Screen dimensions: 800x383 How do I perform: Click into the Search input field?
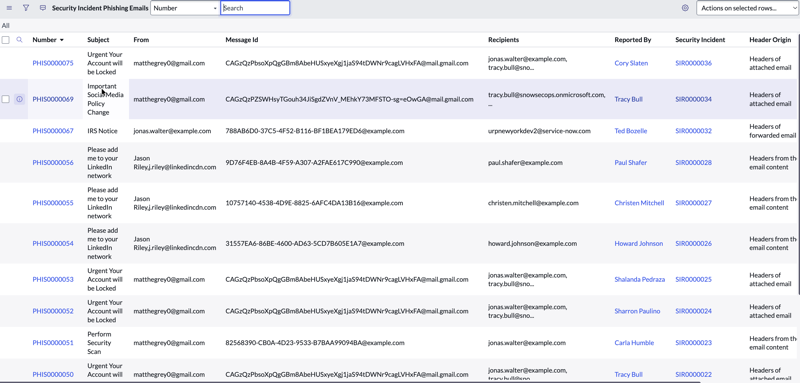pos(255,8)
